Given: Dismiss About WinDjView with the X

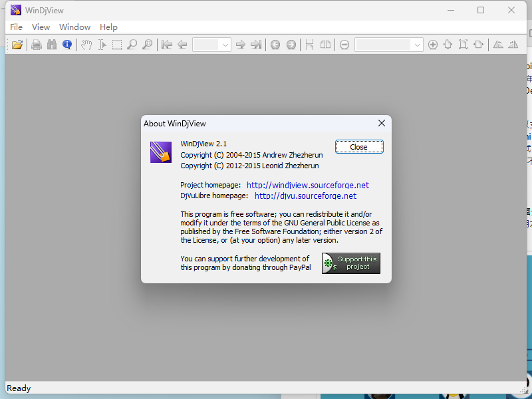Looking at the screenshot, I should point(382,123).
